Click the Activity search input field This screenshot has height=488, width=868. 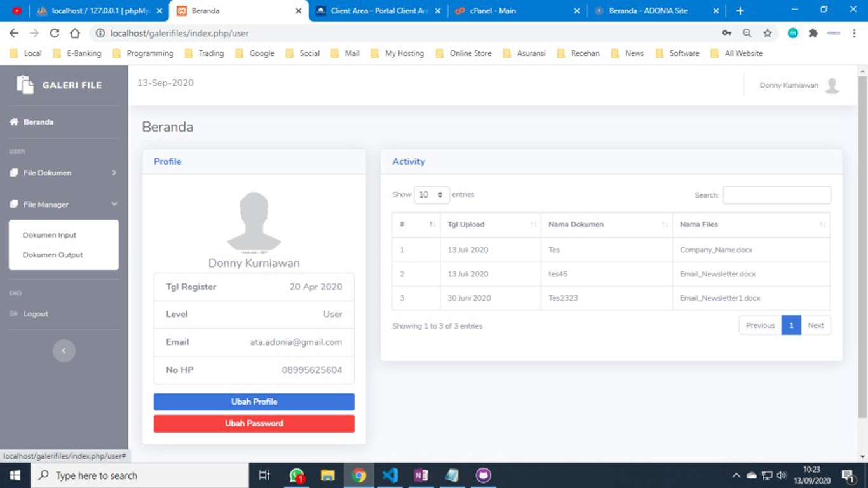click(x=776, y=195)
